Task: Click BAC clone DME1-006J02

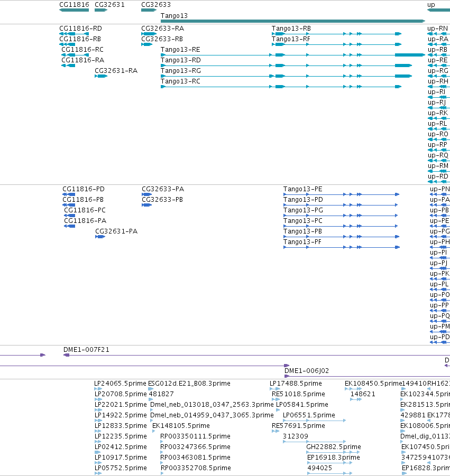Action: click(306, 371)
